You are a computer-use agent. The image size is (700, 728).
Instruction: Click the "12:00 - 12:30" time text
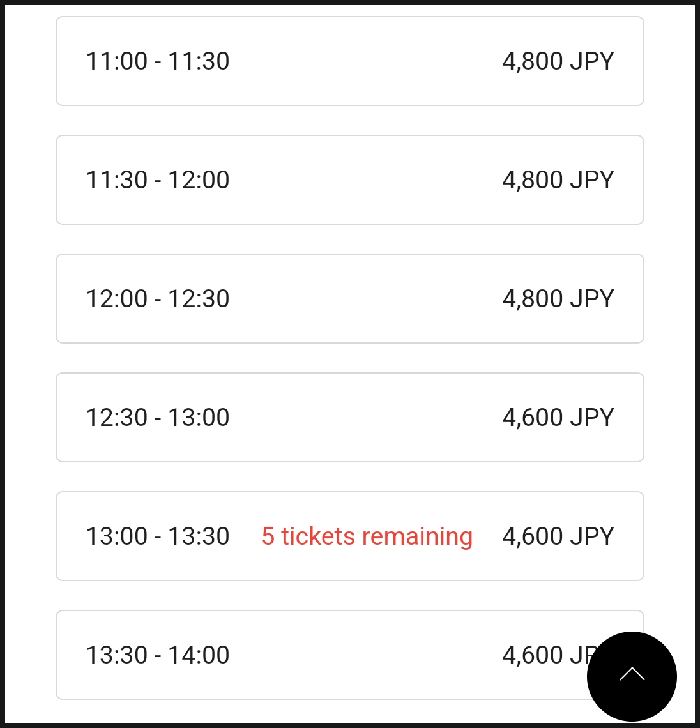click(x=158, y=299)
